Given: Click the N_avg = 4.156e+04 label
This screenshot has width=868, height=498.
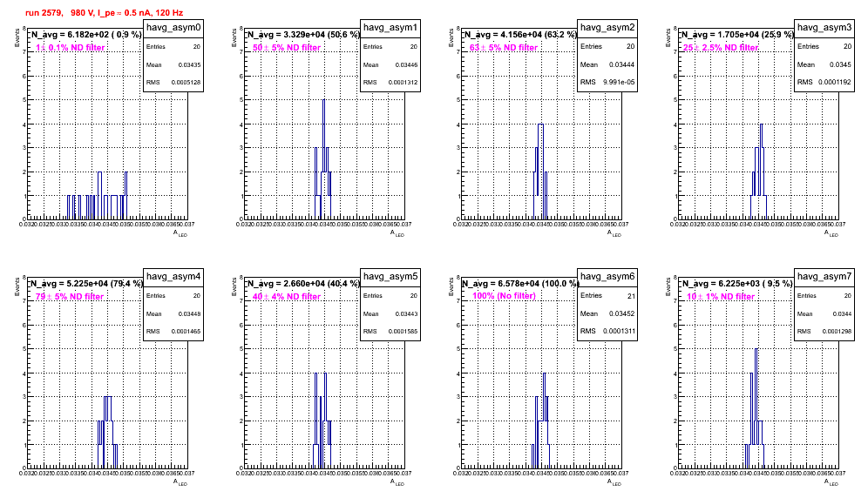Looking at the screenshot, I should [519, 34].
